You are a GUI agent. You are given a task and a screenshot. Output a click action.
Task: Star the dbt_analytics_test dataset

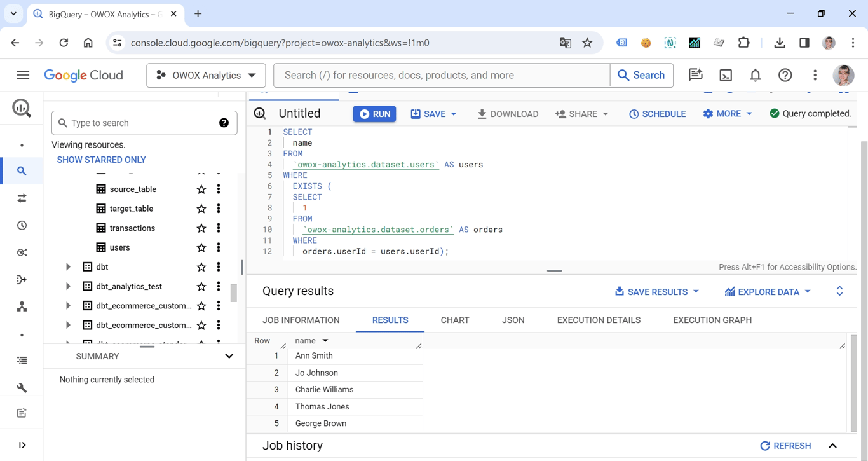coord(201,286)
